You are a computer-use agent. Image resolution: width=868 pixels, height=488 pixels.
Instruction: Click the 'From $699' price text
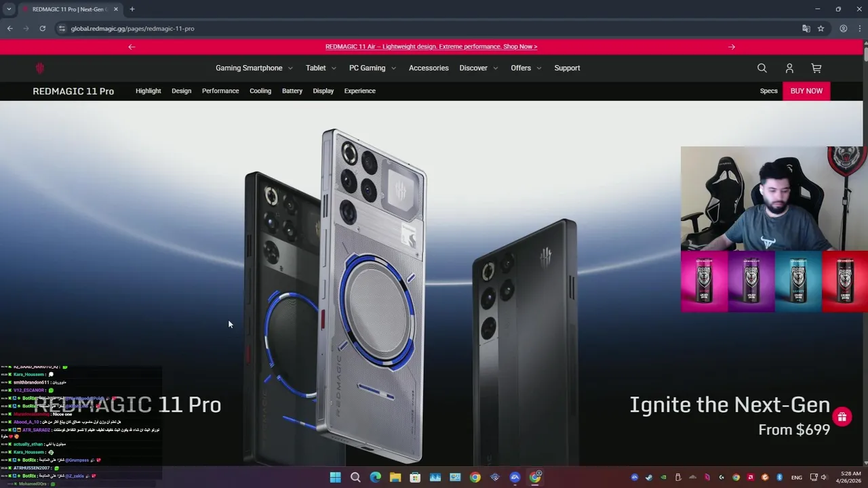[794, 430]
